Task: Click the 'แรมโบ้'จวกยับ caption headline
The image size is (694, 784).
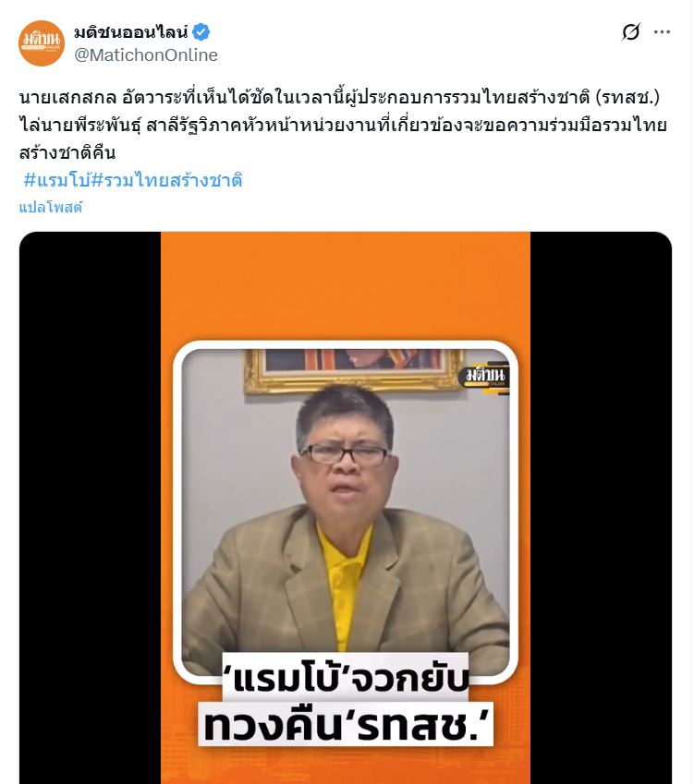Action: [x=346, y=680]
